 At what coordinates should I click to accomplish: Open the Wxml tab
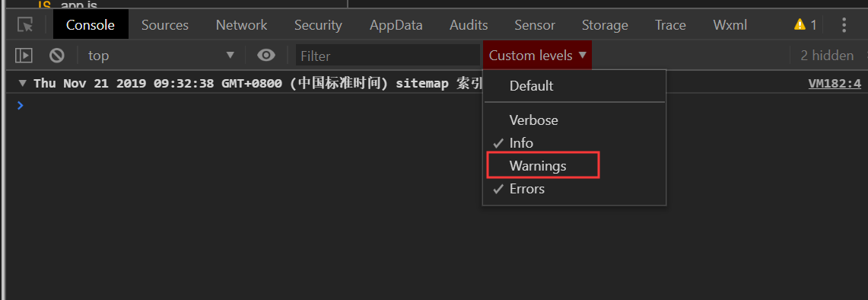[x=730, y=25]
